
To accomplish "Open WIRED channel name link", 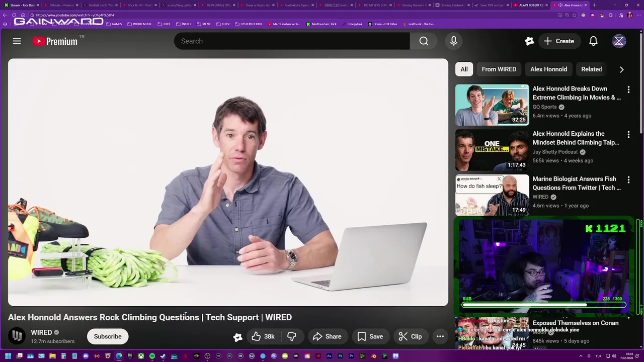I will (x=41, y=332).
